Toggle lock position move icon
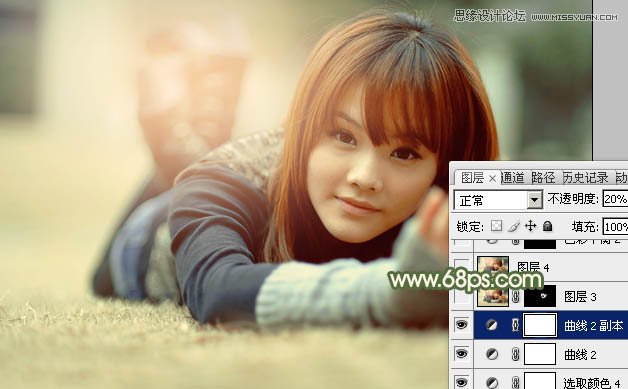628x389 pixels. (x=530, y=226)
